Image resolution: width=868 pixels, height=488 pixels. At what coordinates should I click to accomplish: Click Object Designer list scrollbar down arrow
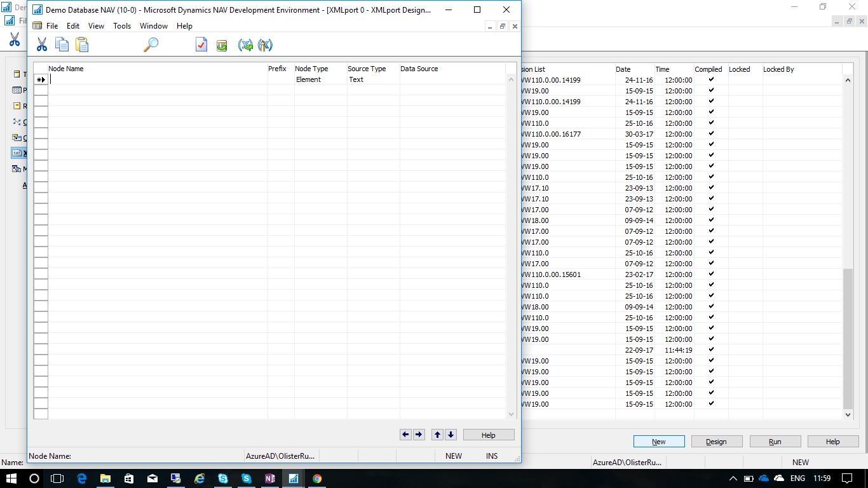pos(848,414)
